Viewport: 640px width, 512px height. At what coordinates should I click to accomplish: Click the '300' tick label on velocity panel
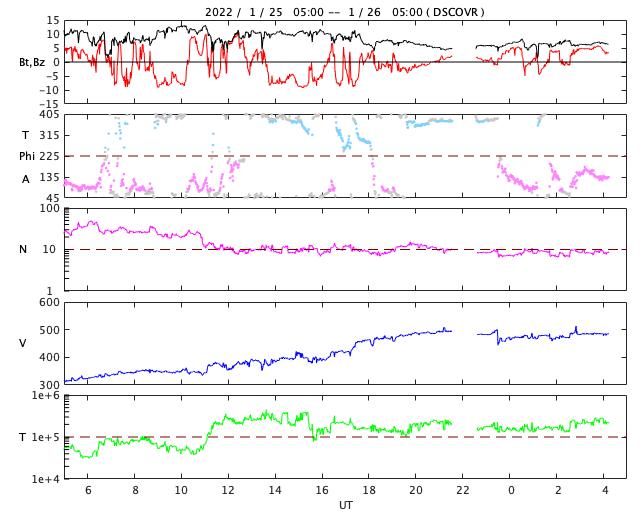[x=49, y=385]
